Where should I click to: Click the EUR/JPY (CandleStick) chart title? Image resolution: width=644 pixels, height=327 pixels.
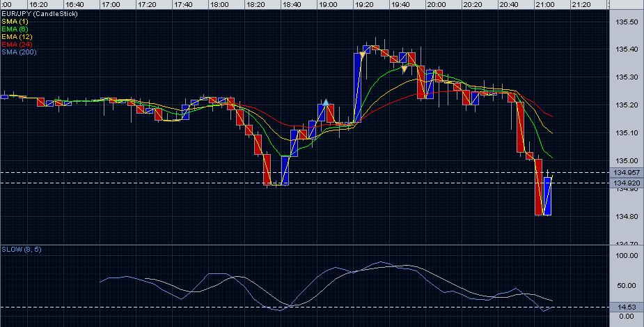tap(40, 14)
